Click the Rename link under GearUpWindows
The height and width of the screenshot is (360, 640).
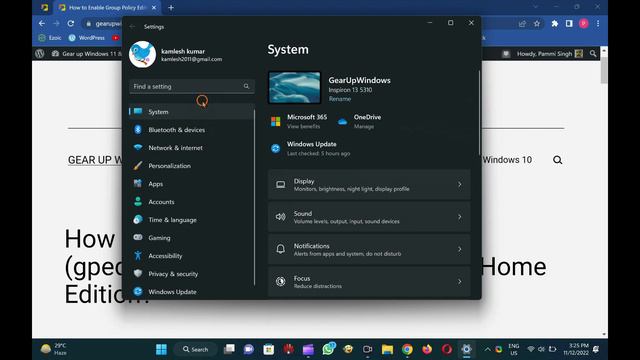(340, 99)
